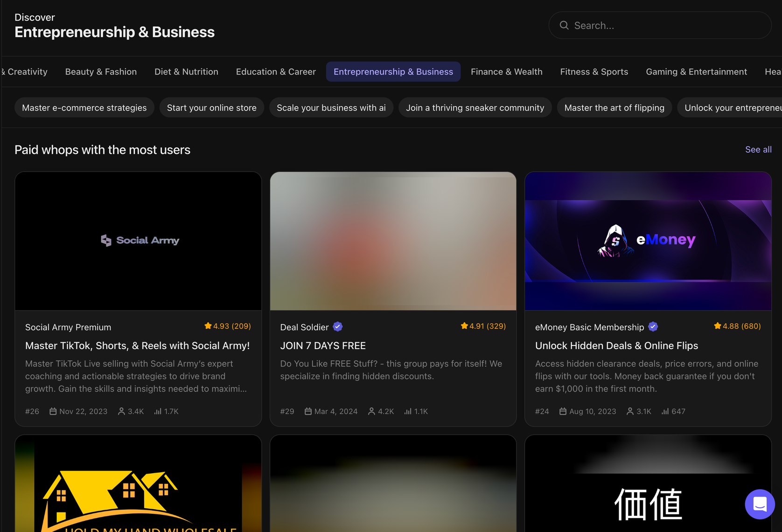
Task: Click the Deal Soldier rating star
Action: coord(464,326)
